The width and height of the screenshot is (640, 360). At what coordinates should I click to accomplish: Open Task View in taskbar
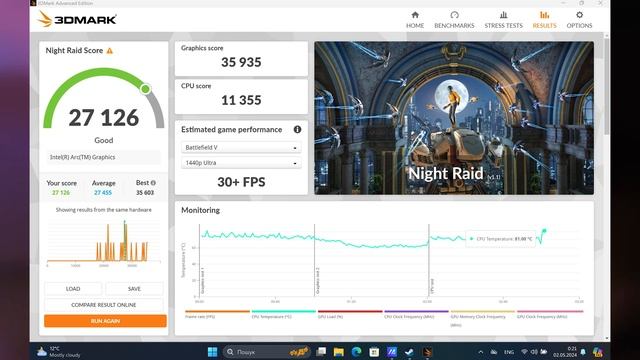[x=321, y=352]
